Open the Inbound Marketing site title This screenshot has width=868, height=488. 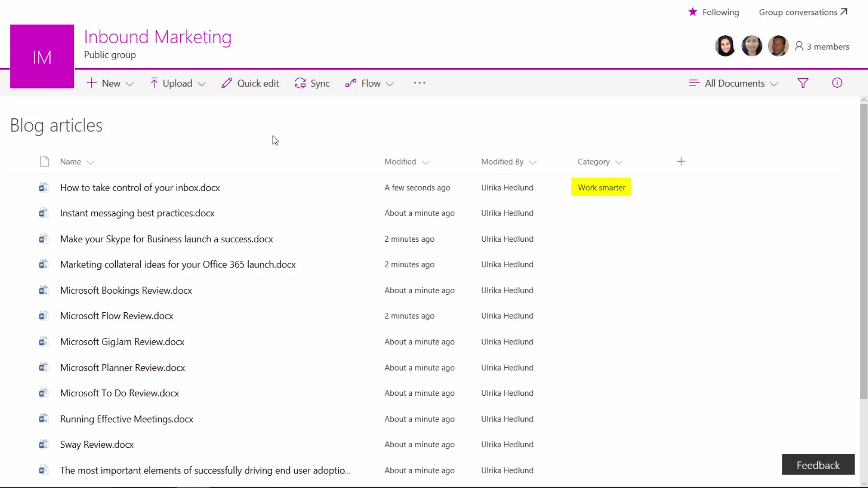[x=158, y=37]
